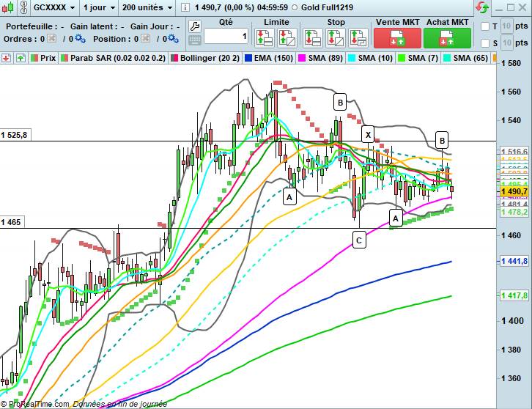The height and width of the screenshot is (409, 532).
Task: Open the 200 unités dropdown
Action: 147,7
